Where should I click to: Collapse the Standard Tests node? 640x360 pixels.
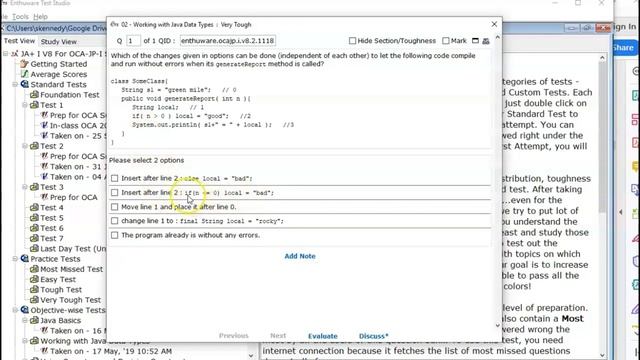(15, 84)
